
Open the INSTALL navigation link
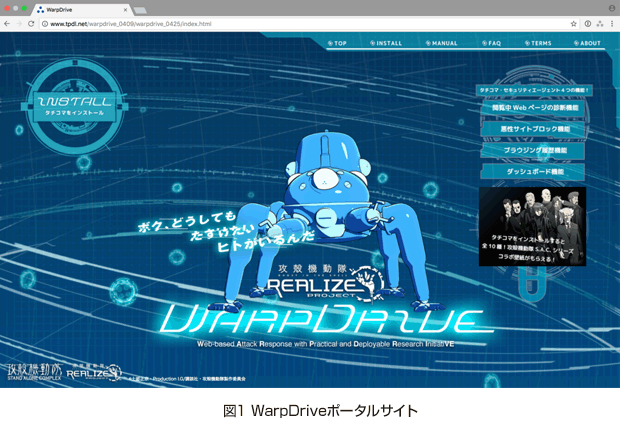[x=386, y=43]
